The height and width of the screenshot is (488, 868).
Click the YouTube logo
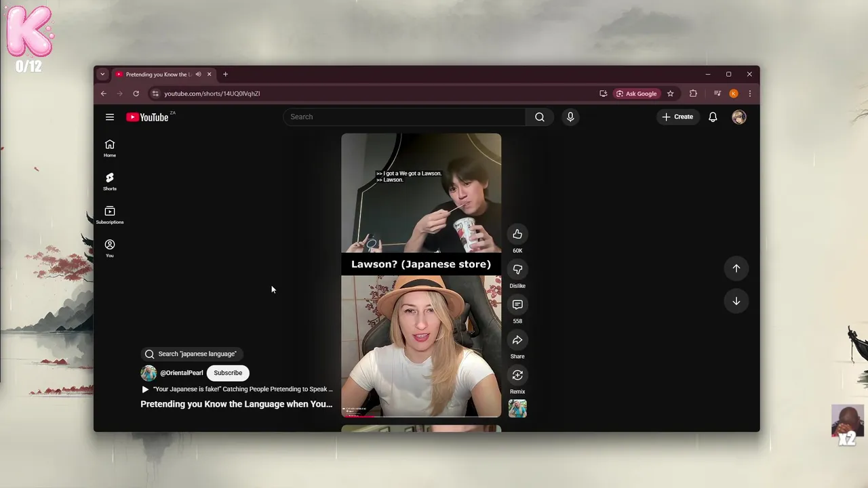point(147,117)
